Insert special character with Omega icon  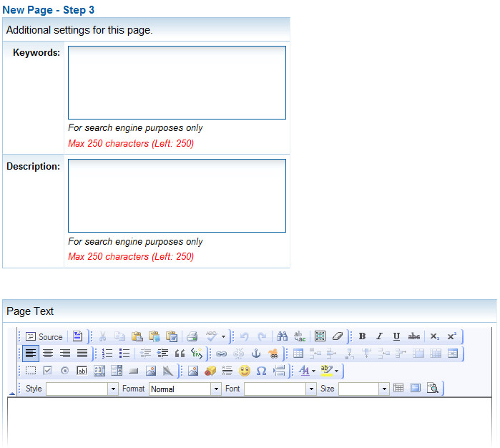(x=261, y=371)
